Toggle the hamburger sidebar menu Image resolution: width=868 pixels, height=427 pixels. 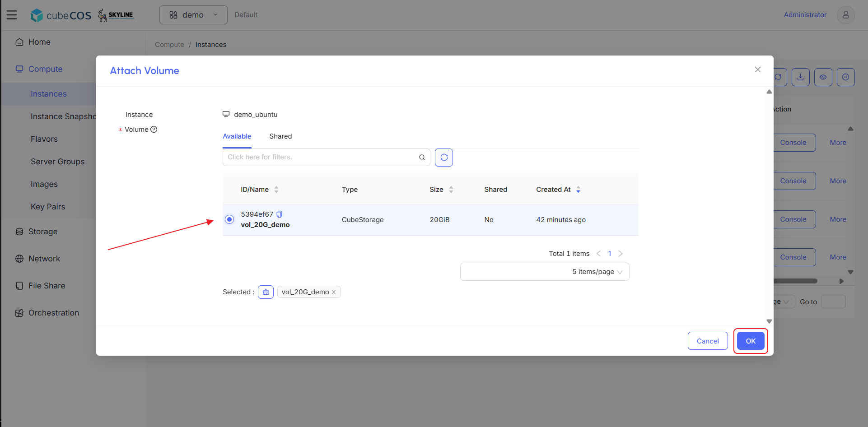[x=12, y=15]
